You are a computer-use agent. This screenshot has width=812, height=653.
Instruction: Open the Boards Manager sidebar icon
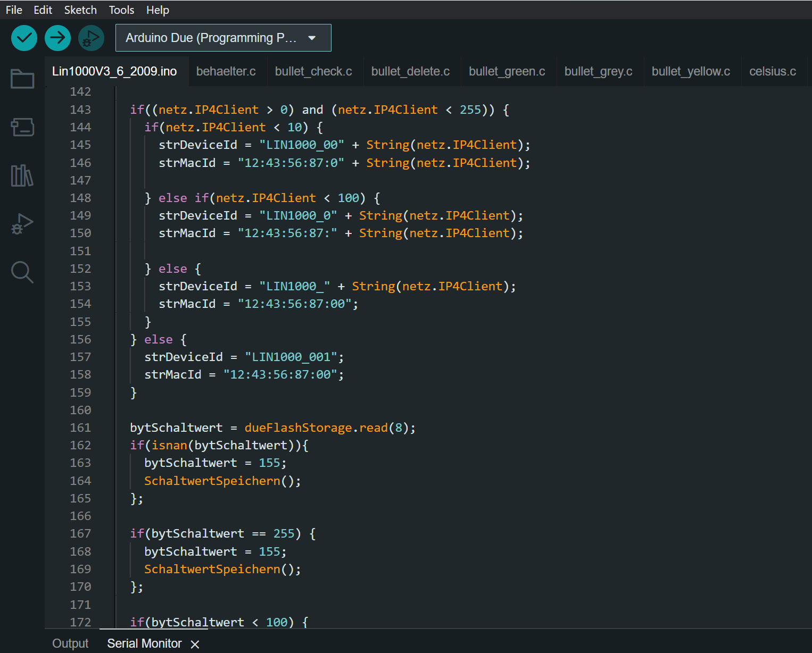pos(22,127)
